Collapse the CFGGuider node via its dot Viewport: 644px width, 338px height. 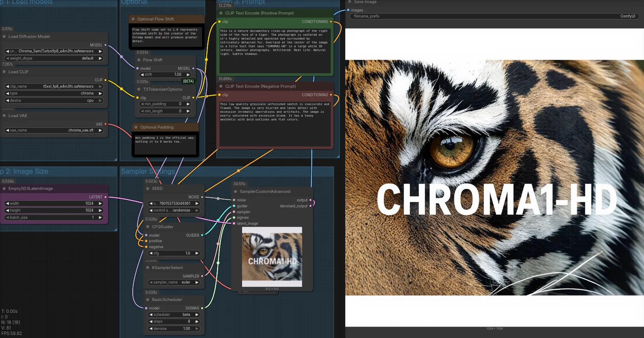(x=148, y=227)
